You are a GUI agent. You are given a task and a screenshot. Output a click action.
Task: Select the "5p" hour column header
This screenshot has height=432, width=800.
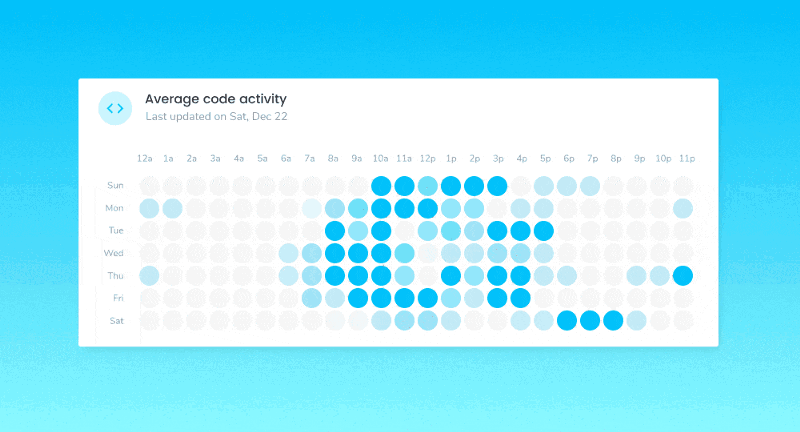point(544,158)
